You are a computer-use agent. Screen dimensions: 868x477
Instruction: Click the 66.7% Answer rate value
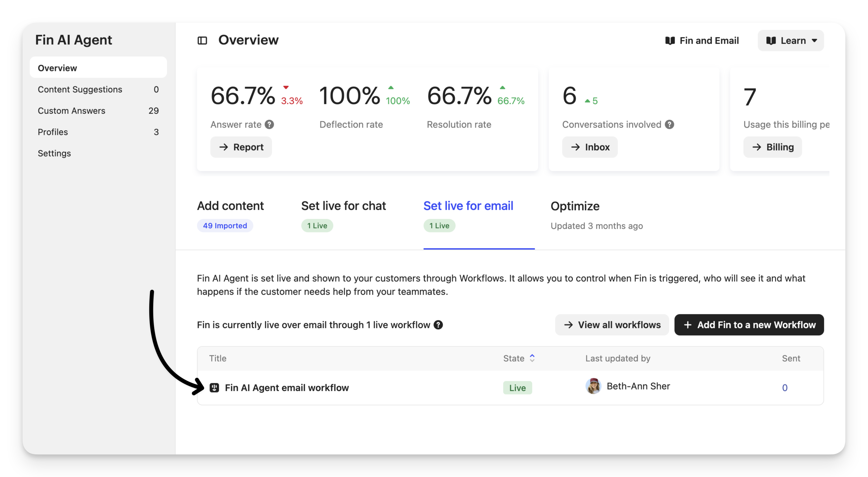click(x=243, y=96)
